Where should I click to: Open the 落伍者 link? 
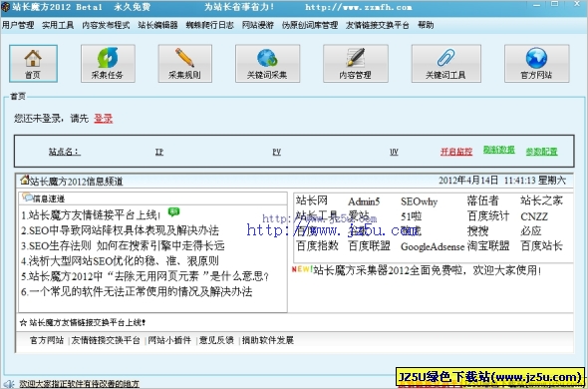[x=483, y=200]
